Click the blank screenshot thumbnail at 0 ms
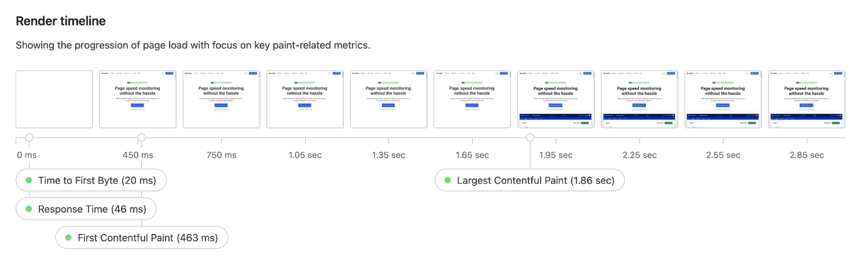This screenshot has height=264, width=868. (x=54, y=99)
